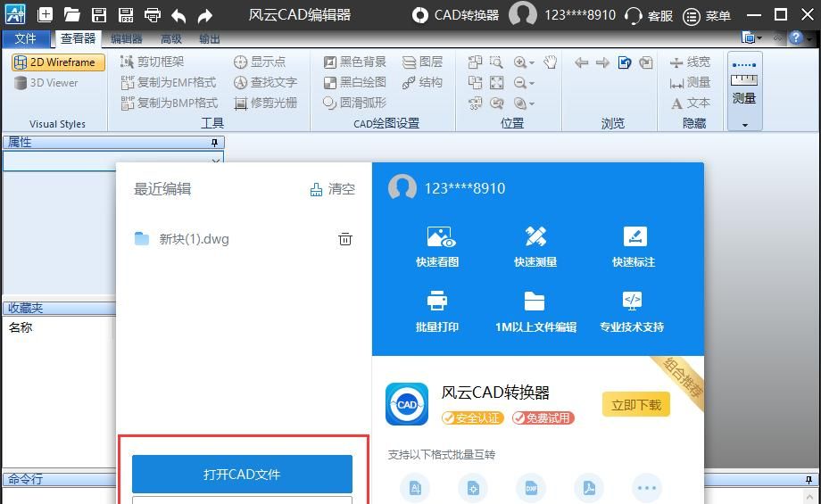Toggle 黑色背景 setting

pos(354,62)
